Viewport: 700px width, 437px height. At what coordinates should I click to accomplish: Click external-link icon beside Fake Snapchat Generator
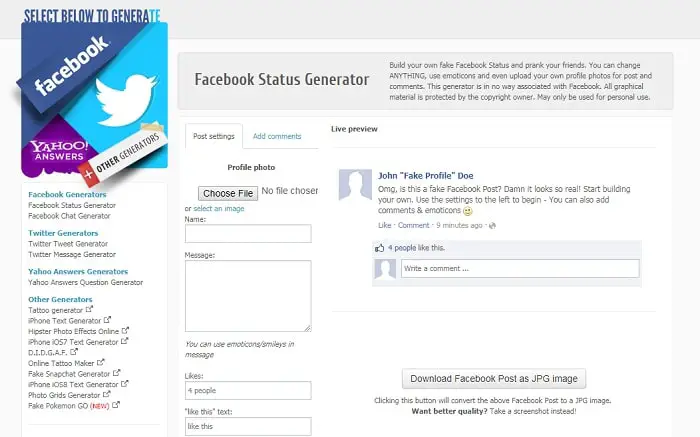116,373
